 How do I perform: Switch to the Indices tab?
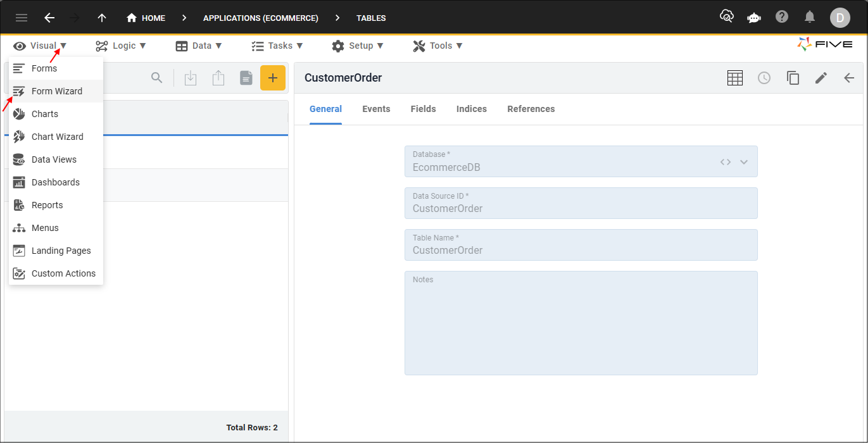(x=472, y=109)
